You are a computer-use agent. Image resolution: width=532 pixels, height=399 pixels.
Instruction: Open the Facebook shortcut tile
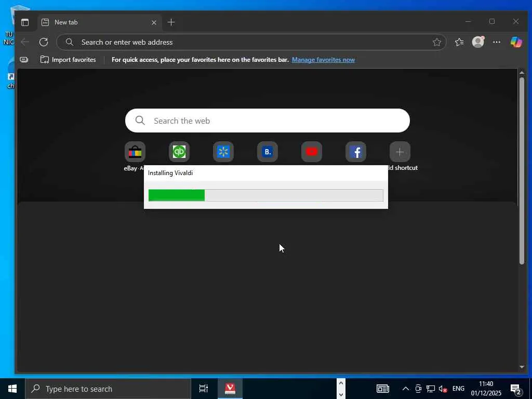(x=356, y=152)
